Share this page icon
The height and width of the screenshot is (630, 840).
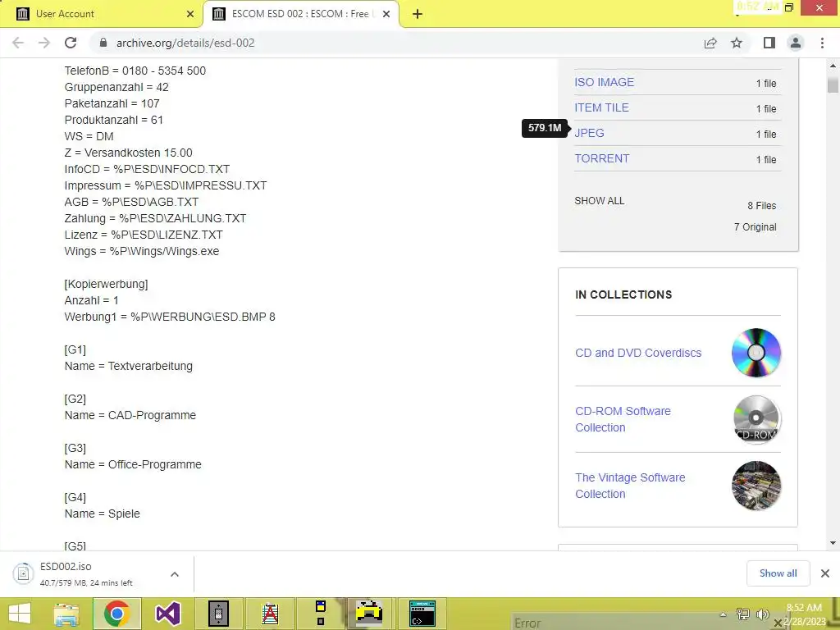click(x=710, y=43)
